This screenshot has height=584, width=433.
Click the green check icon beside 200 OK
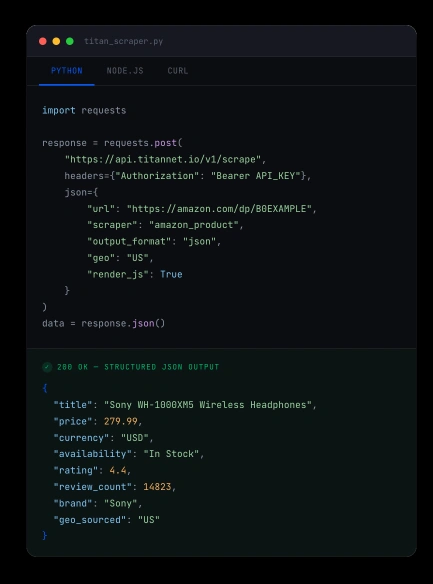(47, 367)
